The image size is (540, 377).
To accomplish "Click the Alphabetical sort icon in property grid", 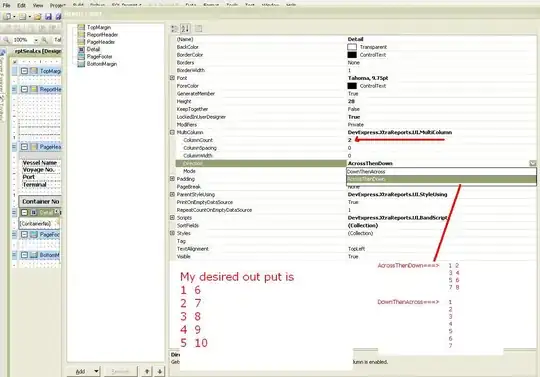I will (x=185, y=29).
